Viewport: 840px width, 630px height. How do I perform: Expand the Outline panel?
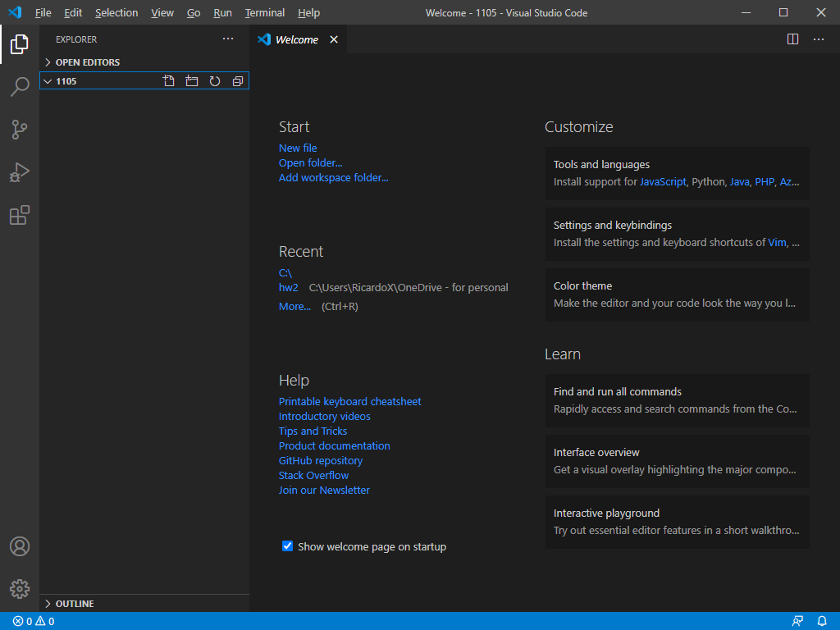pos(74,604)
